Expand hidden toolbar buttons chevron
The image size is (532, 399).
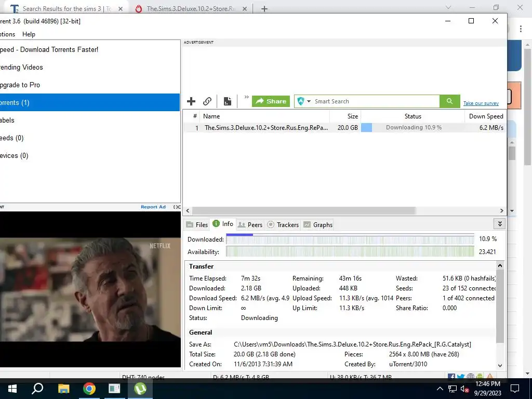[x=246, y=97]
